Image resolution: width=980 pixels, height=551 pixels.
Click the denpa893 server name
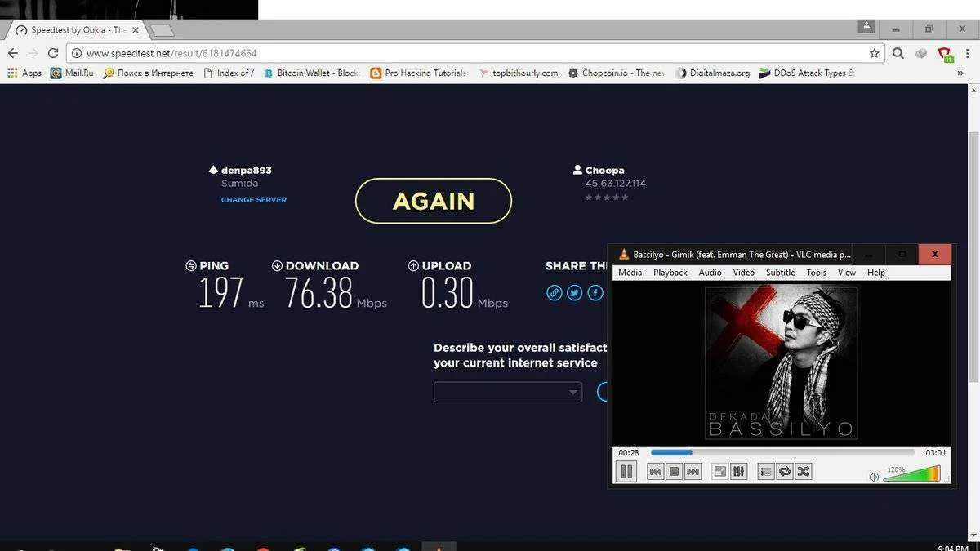pos(247,171)
